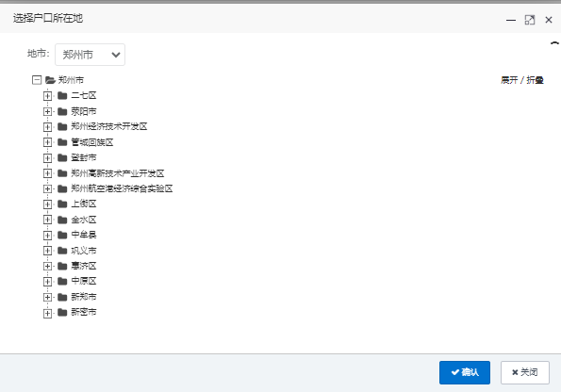Click the folder icon for 登封市

[x=62, y=157]
